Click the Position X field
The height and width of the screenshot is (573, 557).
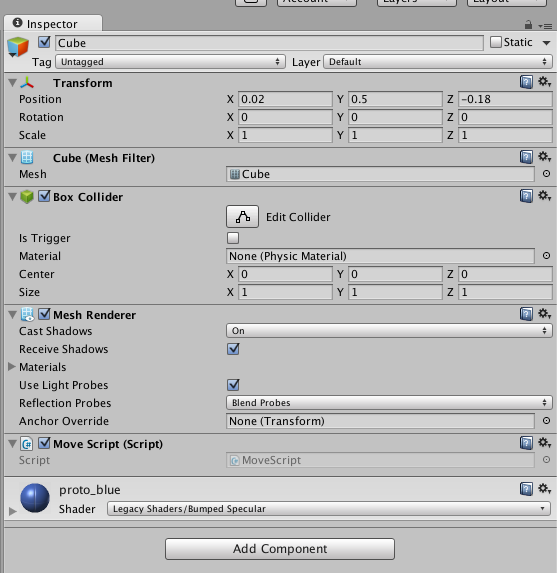click(285, 99)
